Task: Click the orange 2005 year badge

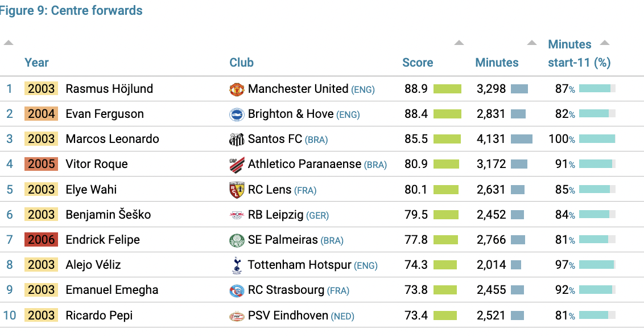Action: click(x=41, y=164)
